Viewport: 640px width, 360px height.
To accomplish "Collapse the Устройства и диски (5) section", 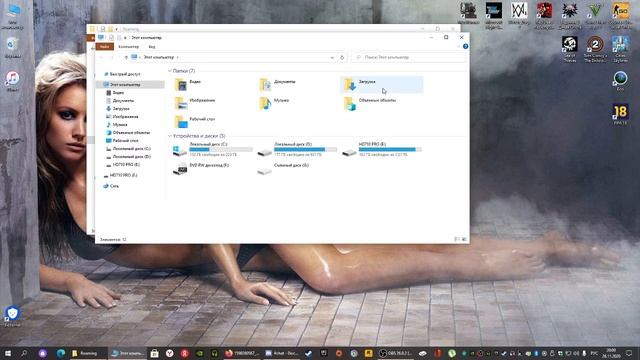I will pyautogui.click(x=170, y=136).
